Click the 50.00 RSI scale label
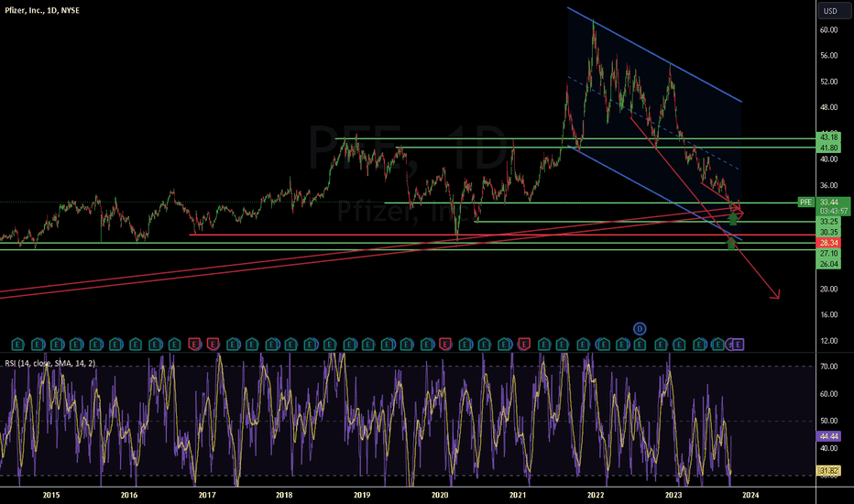The height and width of the screenshot is (504, 854). coord(829,421)
